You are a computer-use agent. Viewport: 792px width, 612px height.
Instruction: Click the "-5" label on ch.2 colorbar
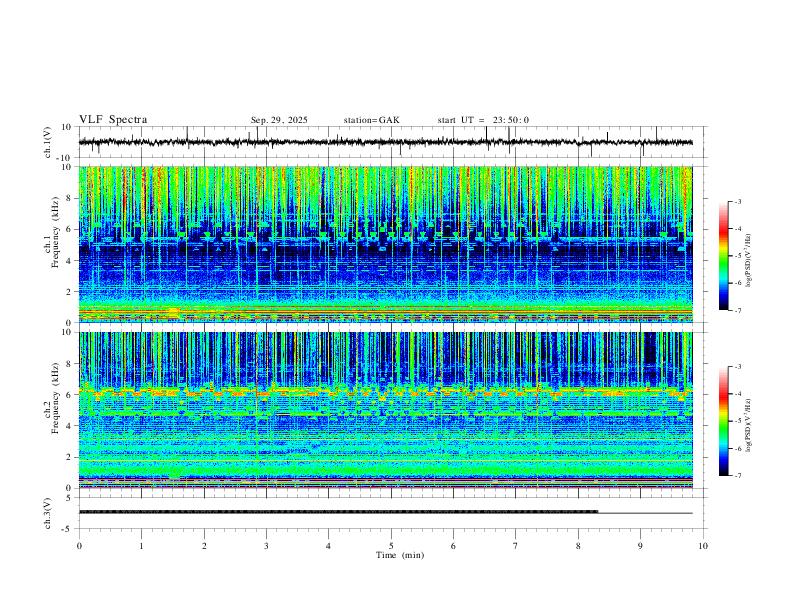738,421
